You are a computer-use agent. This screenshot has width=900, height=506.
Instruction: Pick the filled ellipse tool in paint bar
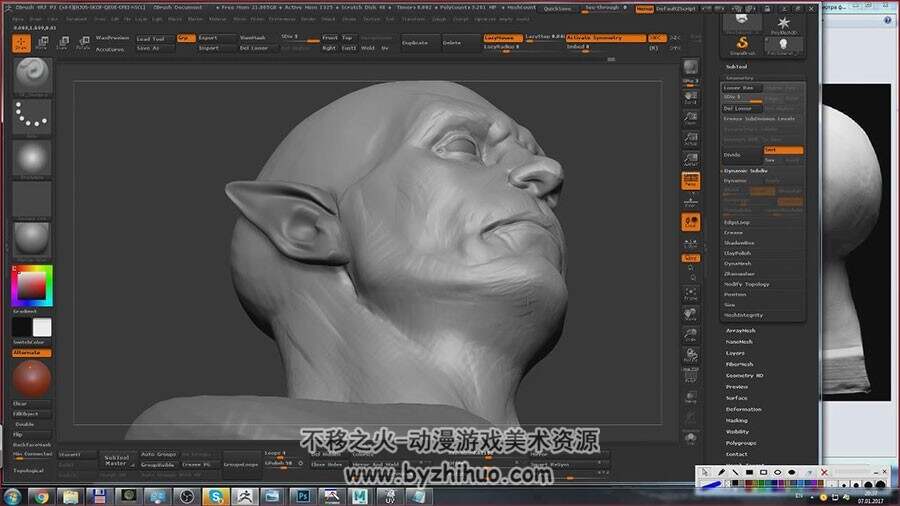(792, 472)
